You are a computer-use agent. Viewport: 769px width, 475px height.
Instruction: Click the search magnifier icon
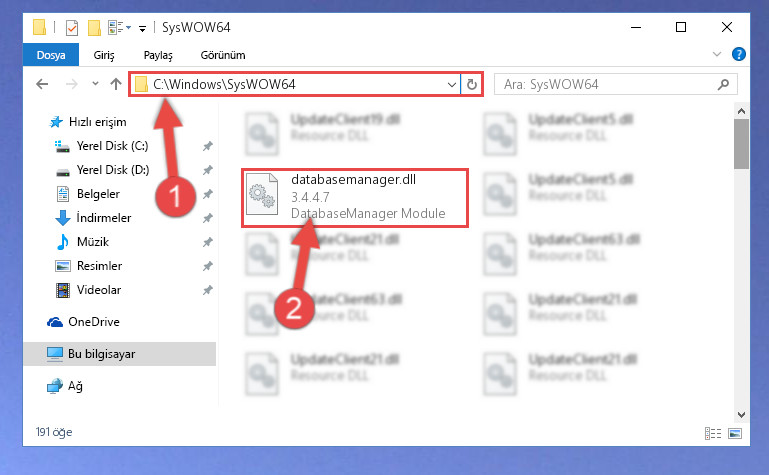723,84
